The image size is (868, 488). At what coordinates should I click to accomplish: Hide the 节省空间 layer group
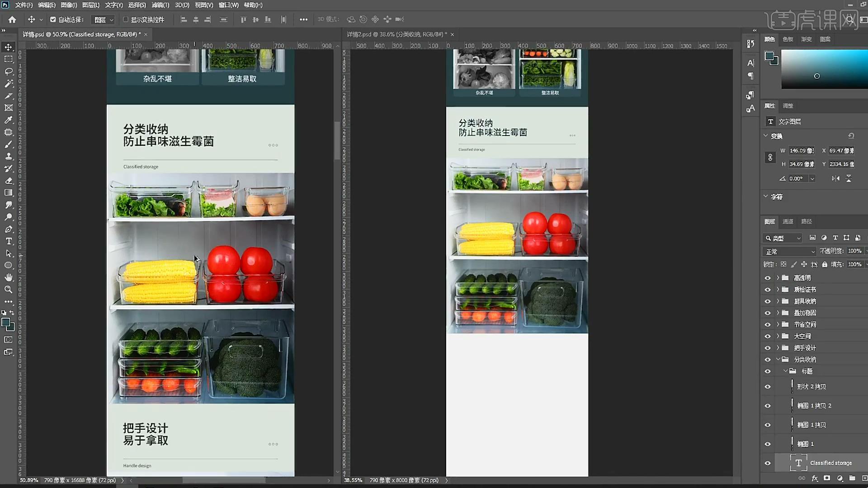pos(768,324)
